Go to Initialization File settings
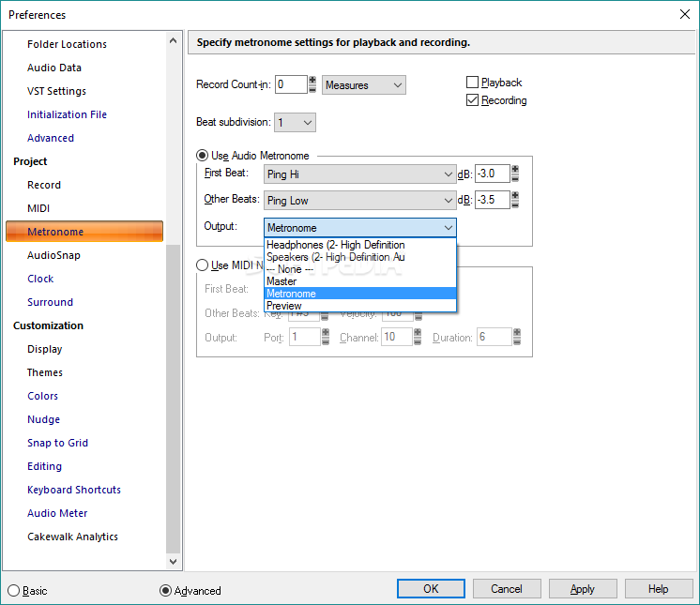Viewport: 700px width, 605px height. [x=67, y=114]
